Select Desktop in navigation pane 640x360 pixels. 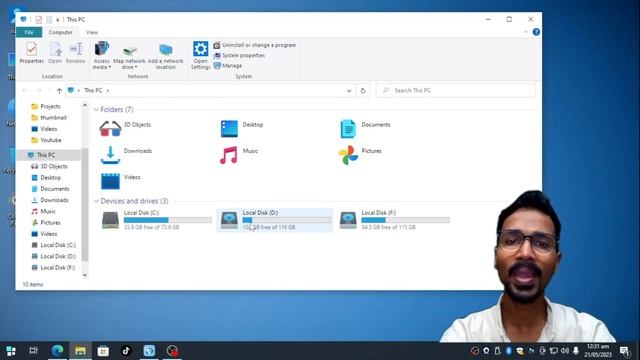pyautogui.click(x=51, y=178)
